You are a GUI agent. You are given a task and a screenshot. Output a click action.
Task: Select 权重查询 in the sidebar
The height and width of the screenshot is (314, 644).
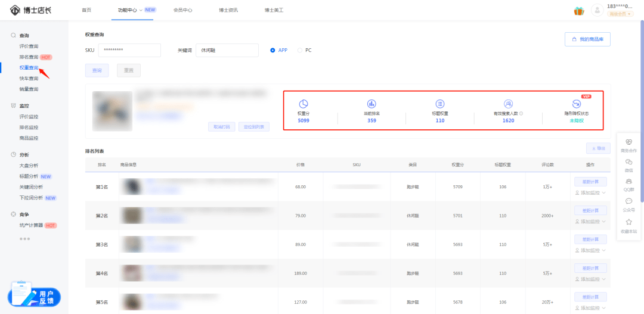point(29,68)
